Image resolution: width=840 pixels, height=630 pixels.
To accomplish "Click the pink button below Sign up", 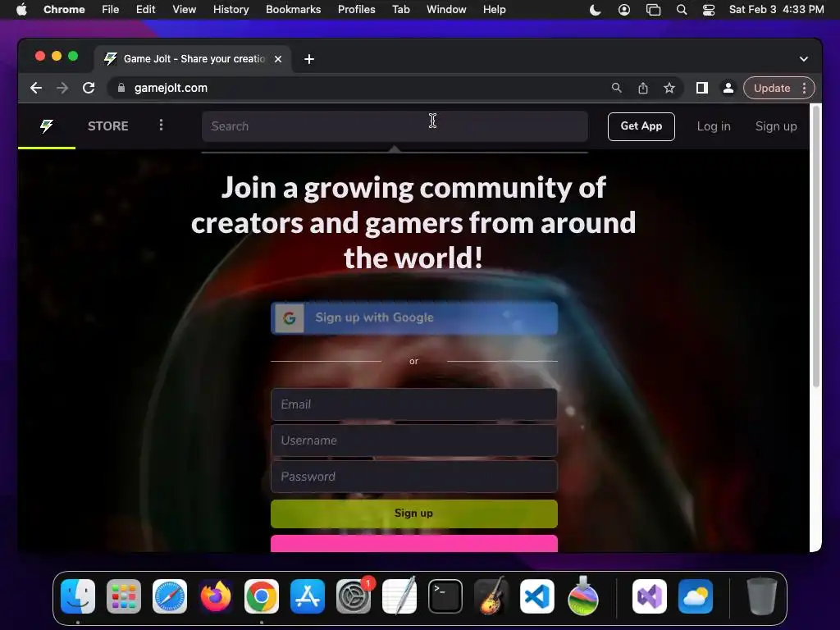I will pos(414,543).
